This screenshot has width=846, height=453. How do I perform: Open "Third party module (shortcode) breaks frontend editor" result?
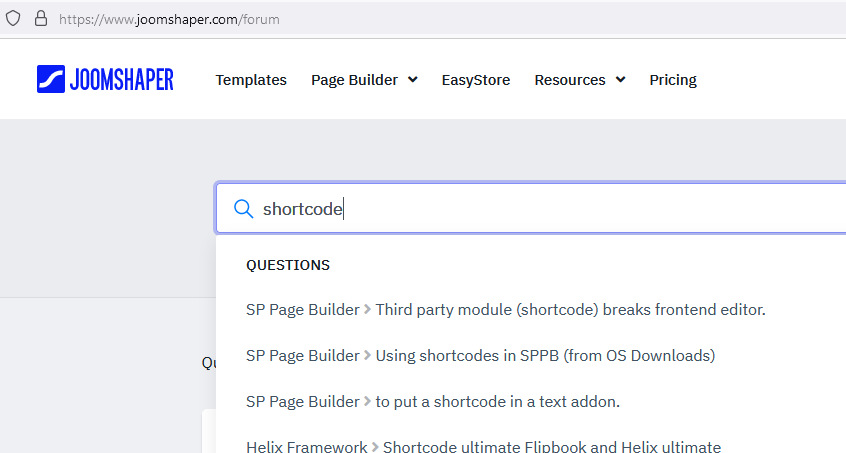(570, 310)
